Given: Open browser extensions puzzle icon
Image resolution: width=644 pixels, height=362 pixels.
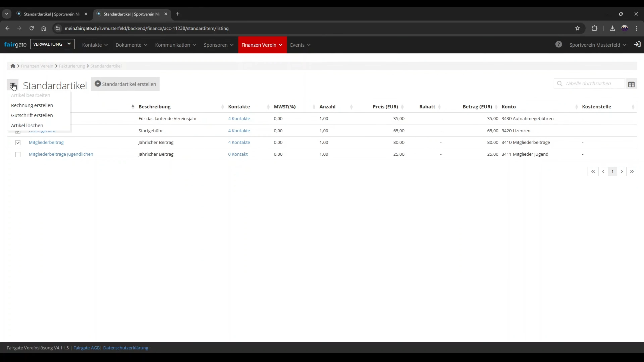Looking at the screenshot, I should 595,28.
